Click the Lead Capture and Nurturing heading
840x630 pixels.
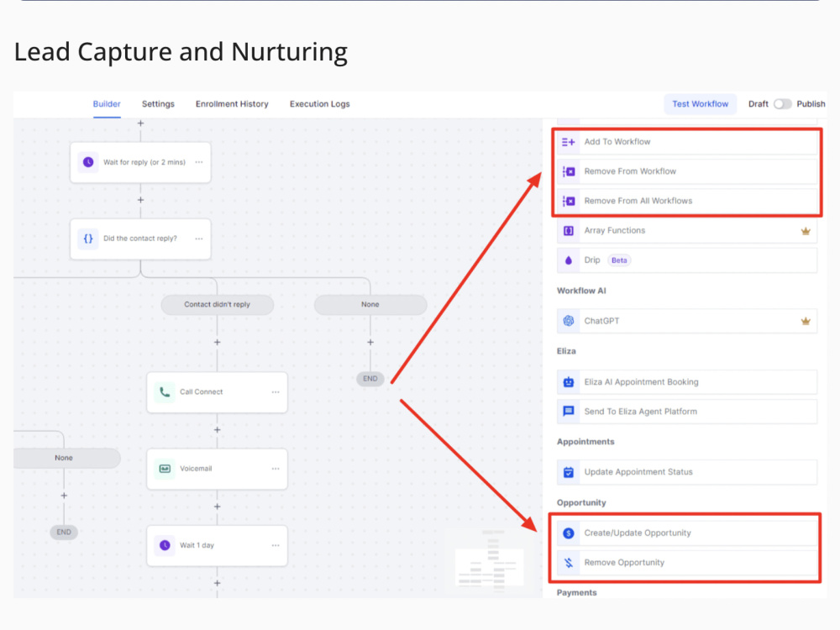click(x=181, y=52)
